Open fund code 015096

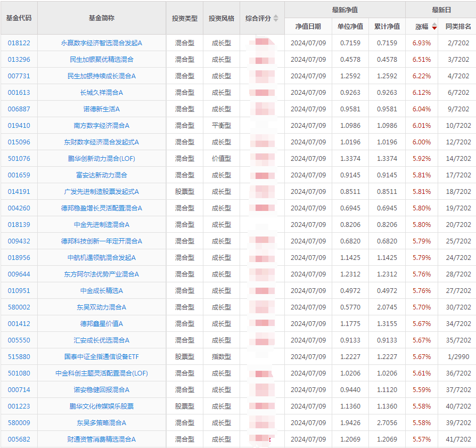coord(19,142)
